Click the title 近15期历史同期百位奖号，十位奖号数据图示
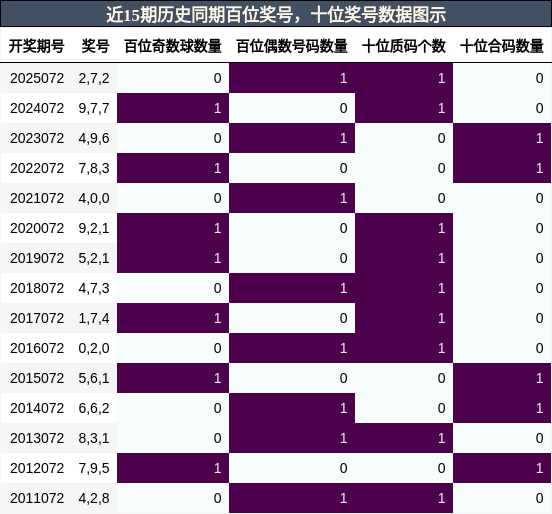This screenshot has width=552, height=514. point(276,15)
